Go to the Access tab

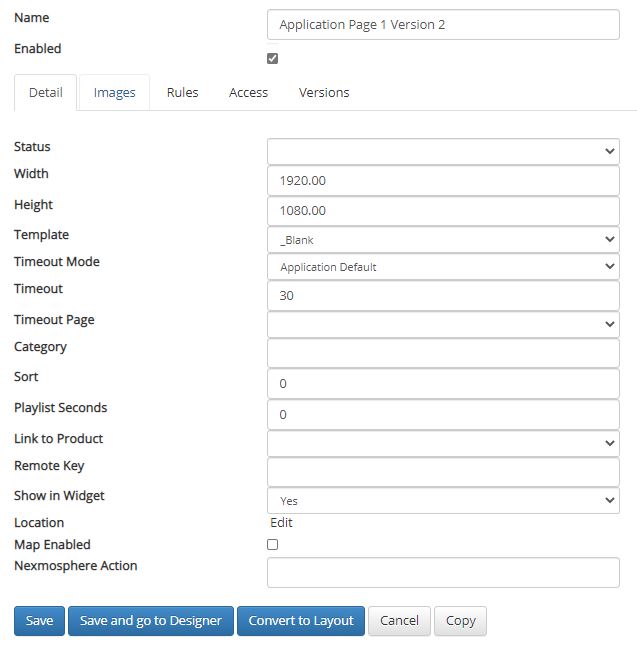pos(248,93)
